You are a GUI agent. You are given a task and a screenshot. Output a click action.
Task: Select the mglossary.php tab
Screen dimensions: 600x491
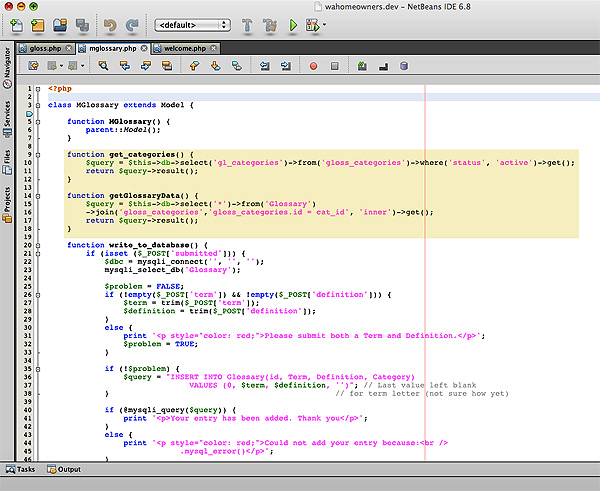112,49
